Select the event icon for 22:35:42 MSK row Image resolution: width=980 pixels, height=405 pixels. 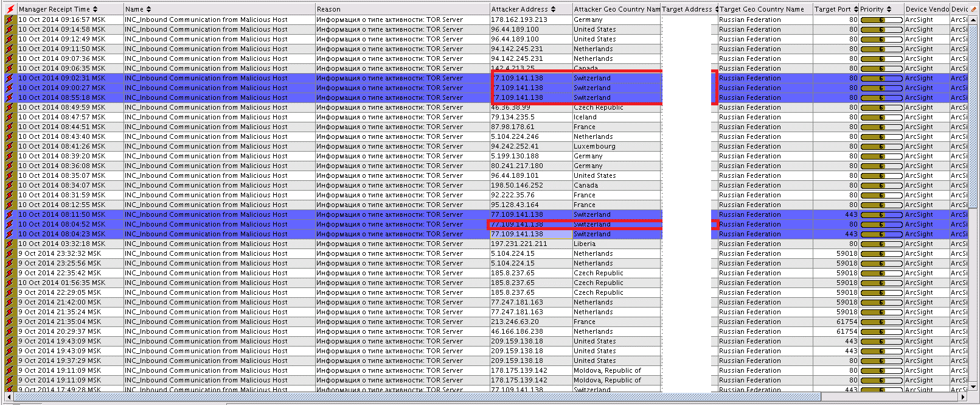tap(9, 273)
